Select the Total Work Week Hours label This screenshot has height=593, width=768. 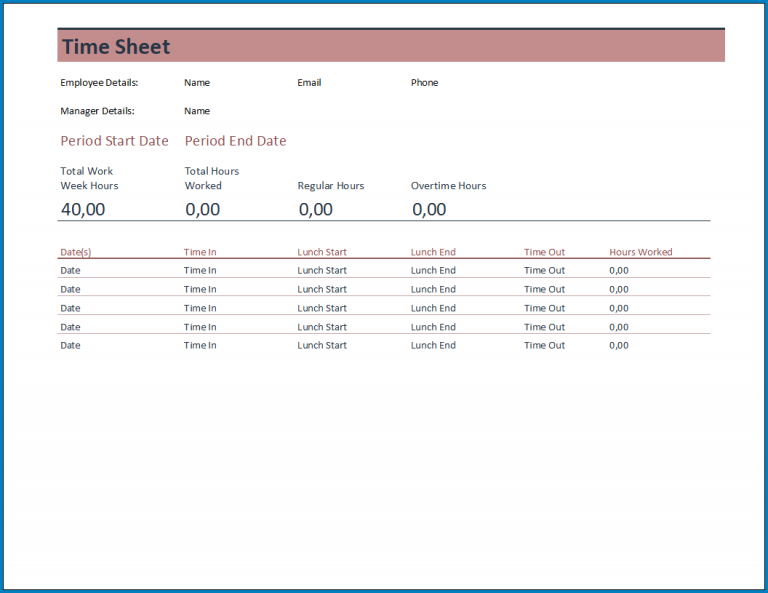(89, 178)
